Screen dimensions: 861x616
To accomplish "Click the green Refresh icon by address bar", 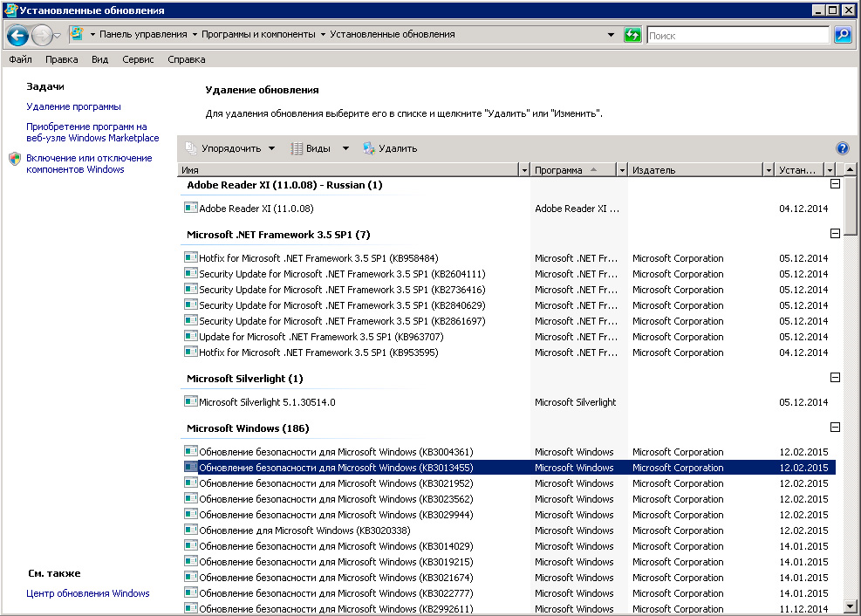I will click(x=632, y=35).
